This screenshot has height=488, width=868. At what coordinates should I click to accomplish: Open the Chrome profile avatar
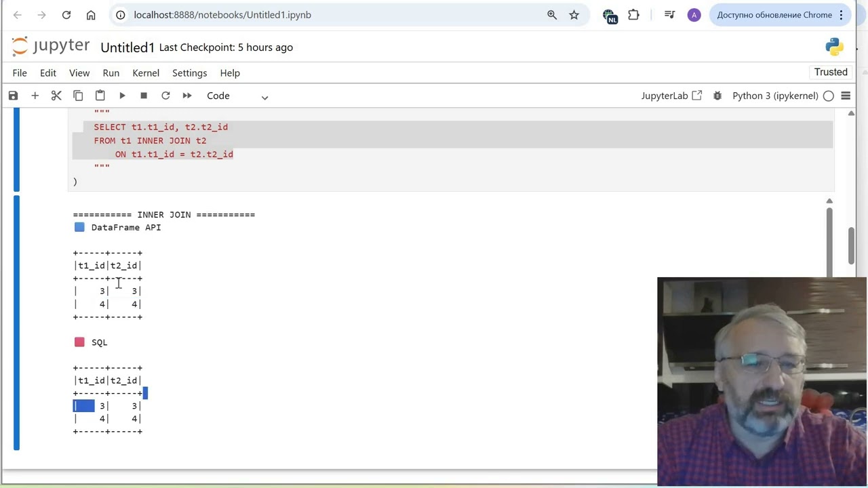point(694,15)
